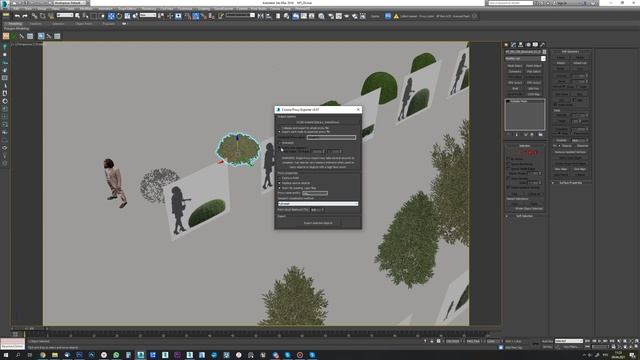Click the Select Object tool icon
This screenshot has width=640, height=360.
(78, 16)
